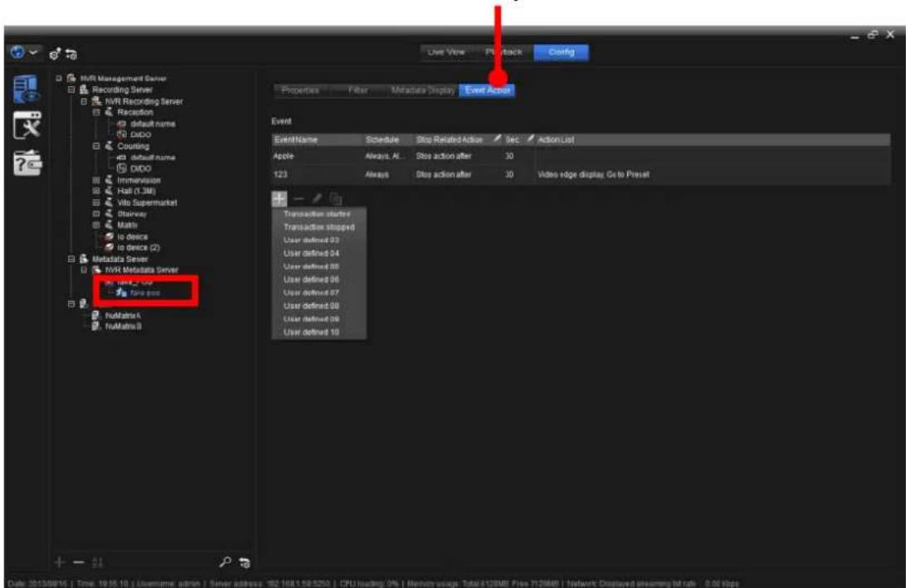
Task: Open the Metadata Display tab
Action: [423, 90]
